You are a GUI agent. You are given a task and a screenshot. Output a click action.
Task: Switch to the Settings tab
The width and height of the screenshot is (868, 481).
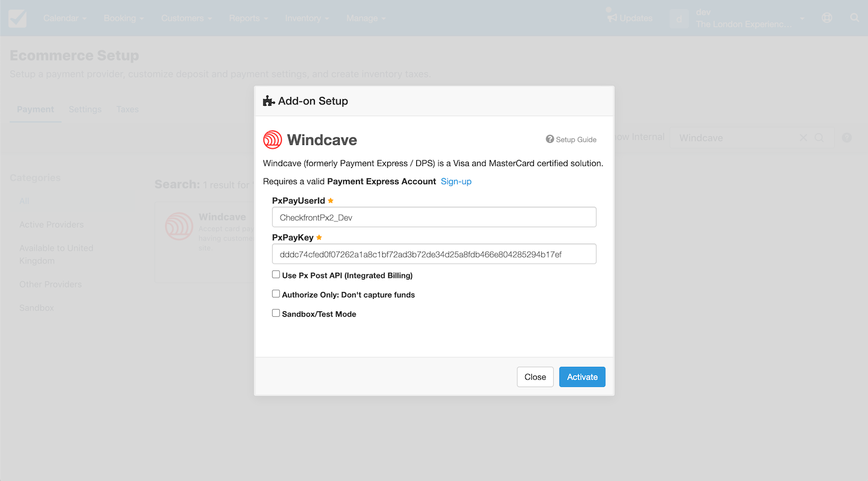(x=85, y=109)
